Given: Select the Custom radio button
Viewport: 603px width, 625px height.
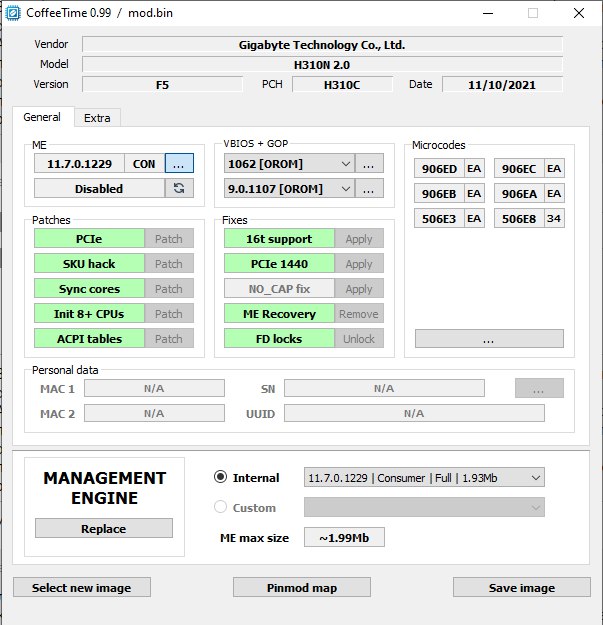Looking at the screenshot, I should coord(220,507).
